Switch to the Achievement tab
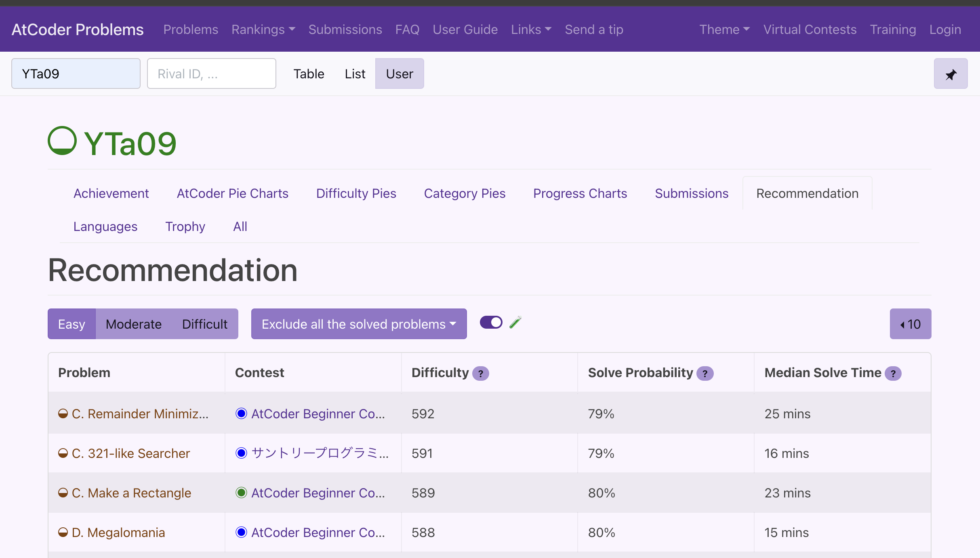This screenshot has height=558, width=980. point(111,193)
